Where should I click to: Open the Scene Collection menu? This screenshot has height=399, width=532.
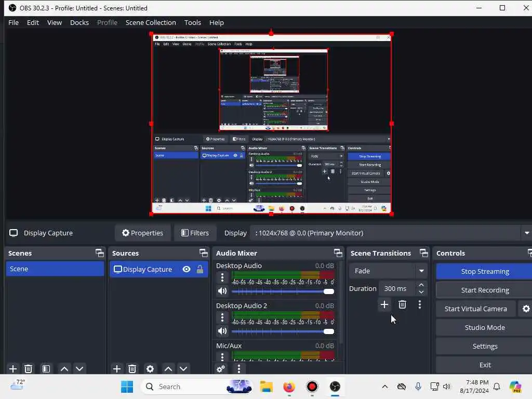[151, 22]
